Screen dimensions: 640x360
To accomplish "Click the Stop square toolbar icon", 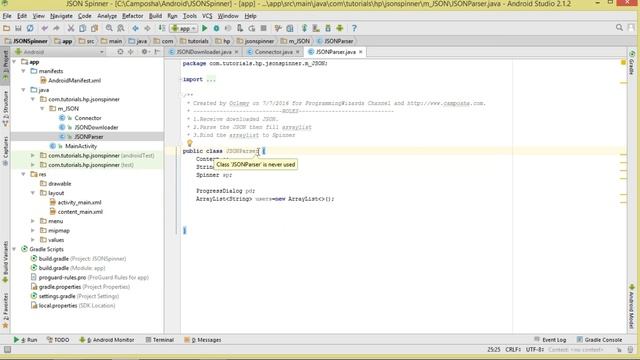I will [x=264, y=28].
